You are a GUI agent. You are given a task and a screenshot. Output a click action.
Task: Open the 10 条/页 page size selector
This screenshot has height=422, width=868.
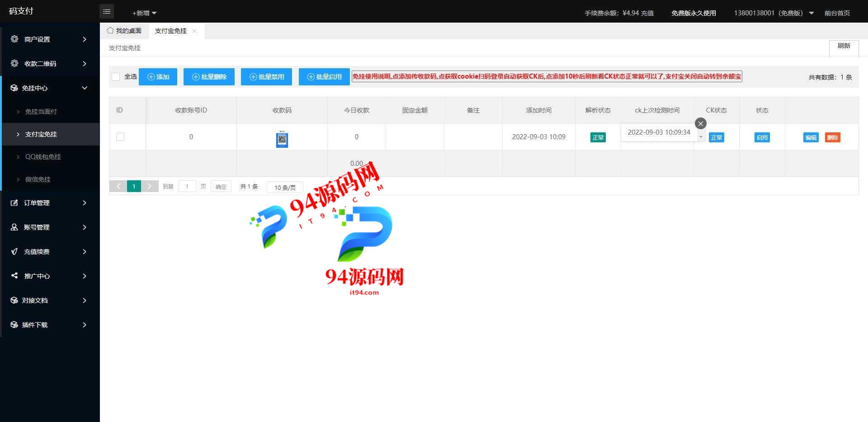point(285,187)
